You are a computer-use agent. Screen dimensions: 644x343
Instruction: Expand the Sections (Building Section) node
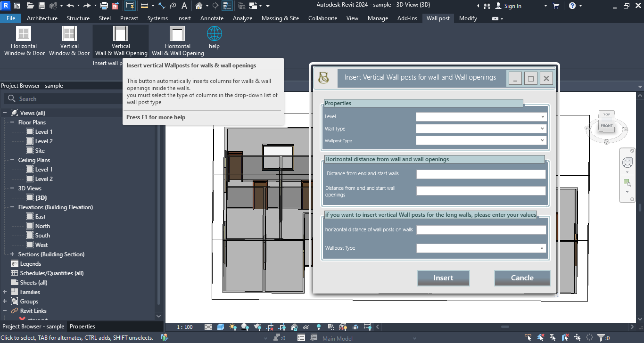(x=13, y=254)
